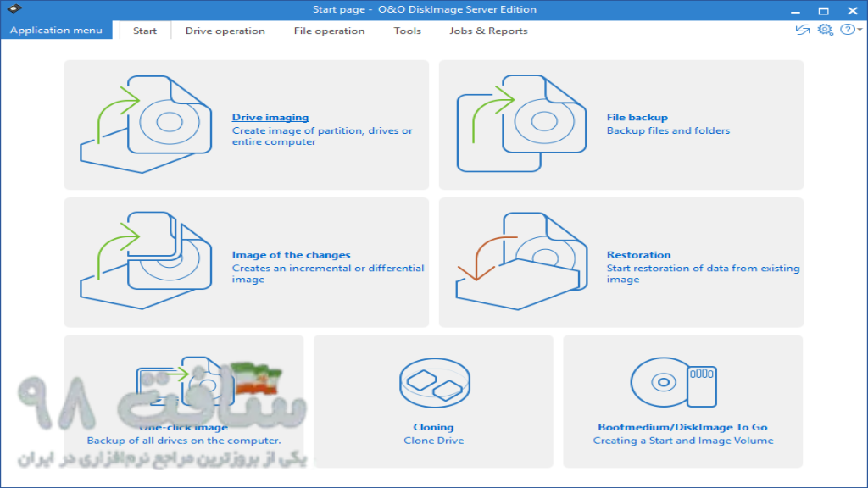Expand the help dropdown arrow
The image size is (868, 488).
[860, 30]
